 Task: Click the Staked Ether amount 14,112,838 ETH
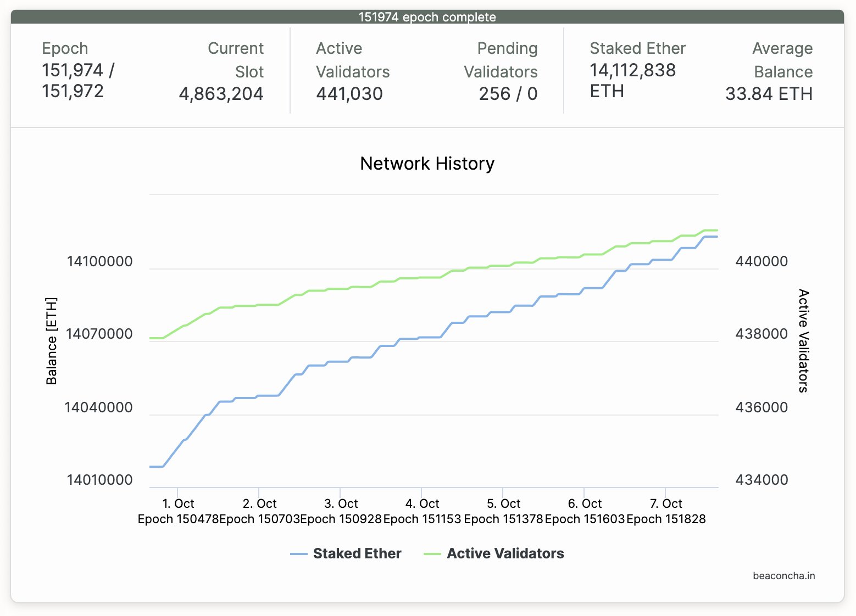click(x=632, y=80)
